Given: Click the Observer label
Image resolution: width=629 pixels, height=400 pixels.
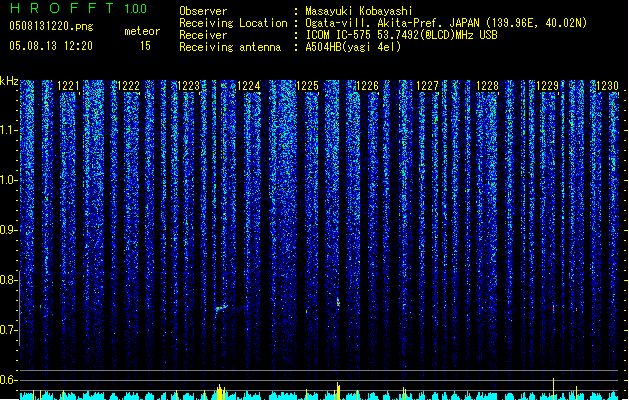Looking at the screenshot, I should click(203, 11).
